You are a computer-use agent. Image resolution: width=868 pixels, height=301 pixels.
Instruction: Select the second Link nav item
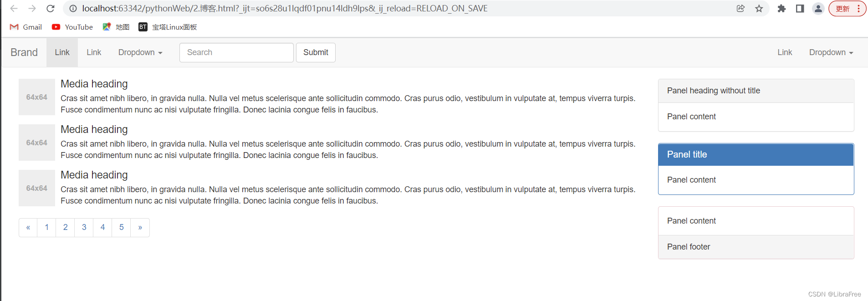point(94,52)
